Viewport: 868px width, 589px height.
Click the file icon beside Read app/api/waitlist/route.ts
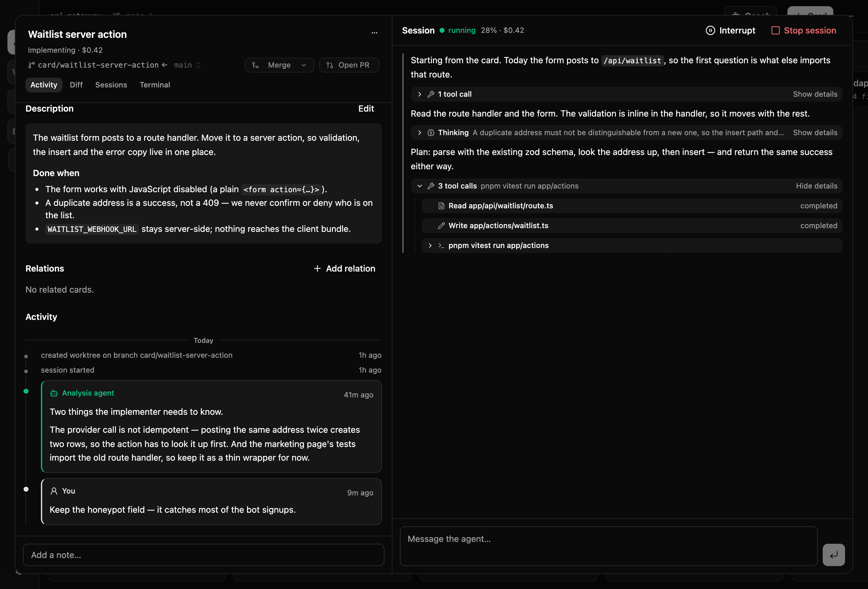pyautogui.click(x=441, y=206)
